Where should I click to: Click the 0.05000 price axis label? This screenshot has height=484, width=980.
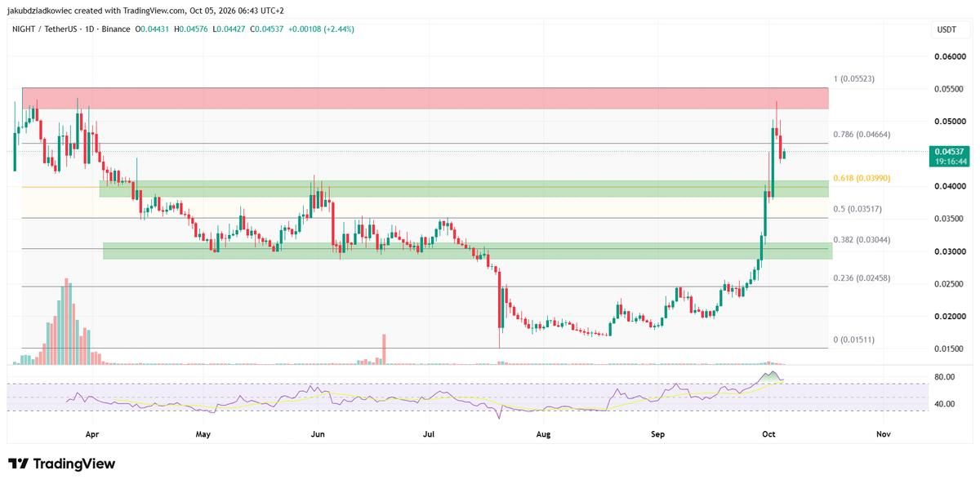[949, 122]
